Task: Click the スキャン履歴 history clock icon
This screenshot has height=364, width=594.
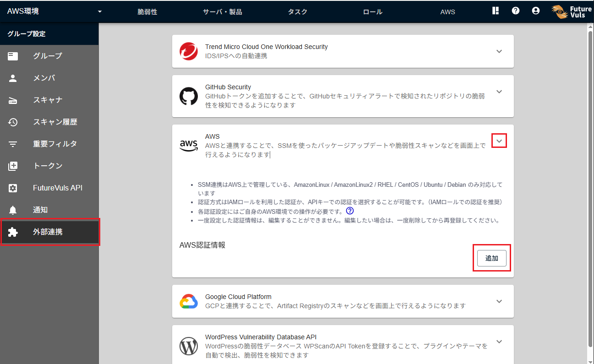Action: 13,122
